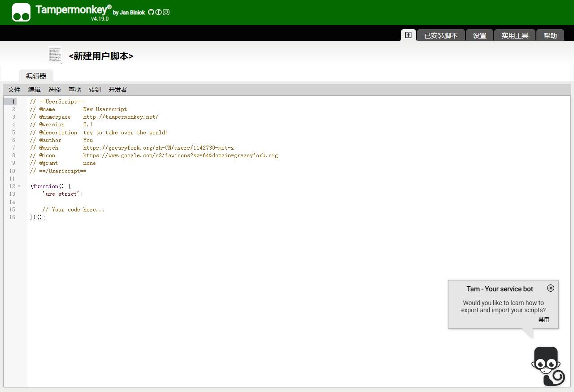The height and width of the screenshot is (392, 574).
Task: Click the @icon favicons URL
Action: pyautogui.click(x=180, y=155)
